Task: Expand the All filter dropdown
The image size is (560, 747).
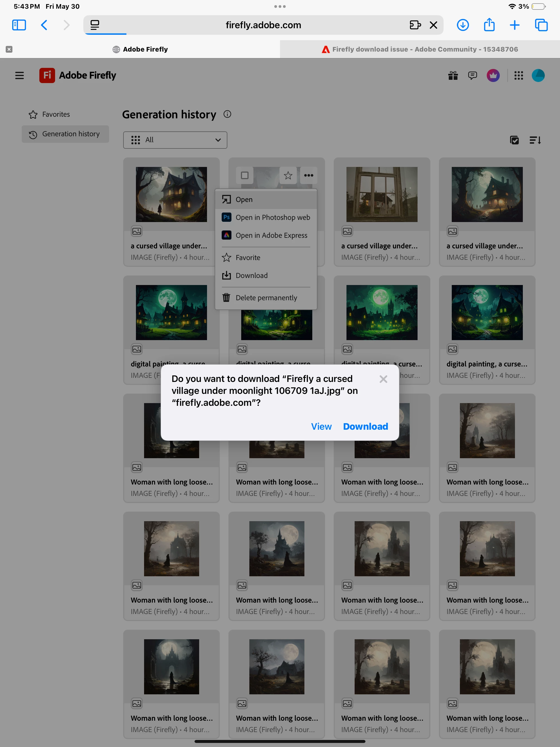Action: click(175, 140)
